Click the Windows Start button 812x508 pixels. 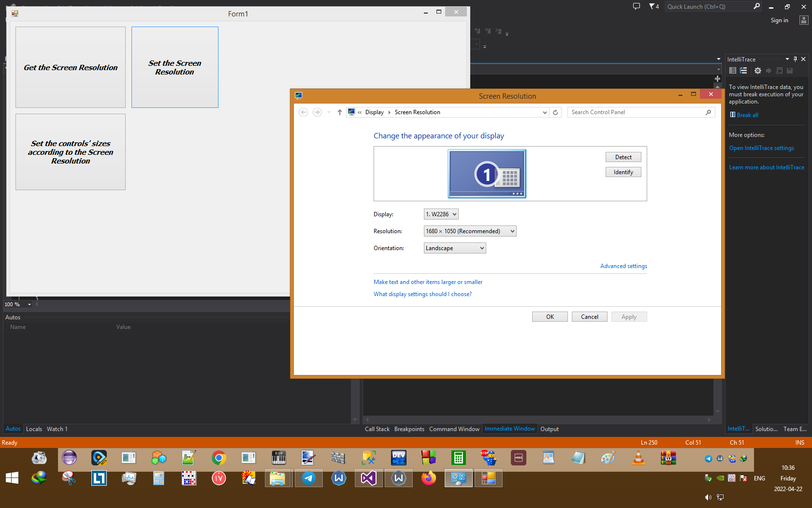pos(12,478)
